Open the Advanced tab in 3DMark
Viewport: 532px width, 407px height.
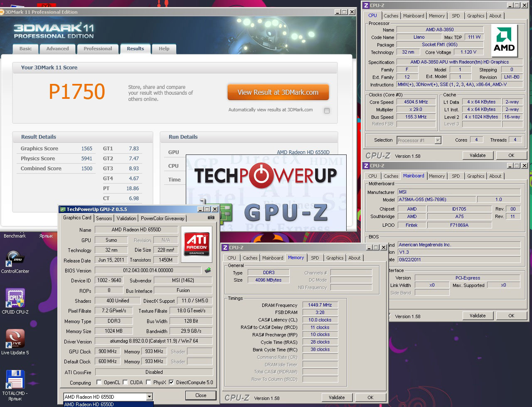[57, 49]
